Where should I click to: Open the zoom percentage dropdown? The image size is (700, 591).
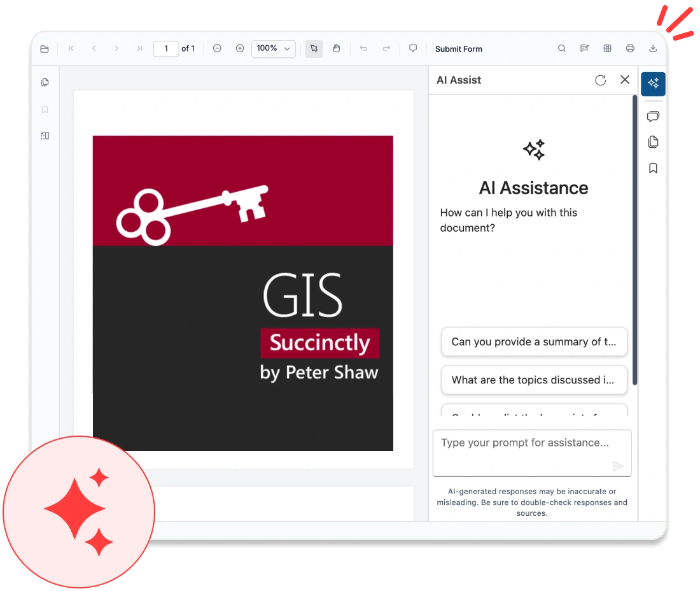point(273,48)
